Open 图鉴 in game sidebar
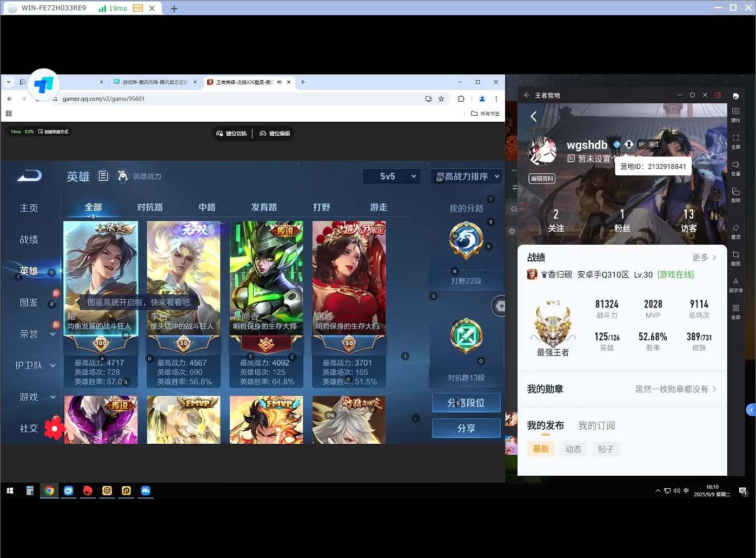Viewport: 756px width, 558px height. click(x=29, y=303)
